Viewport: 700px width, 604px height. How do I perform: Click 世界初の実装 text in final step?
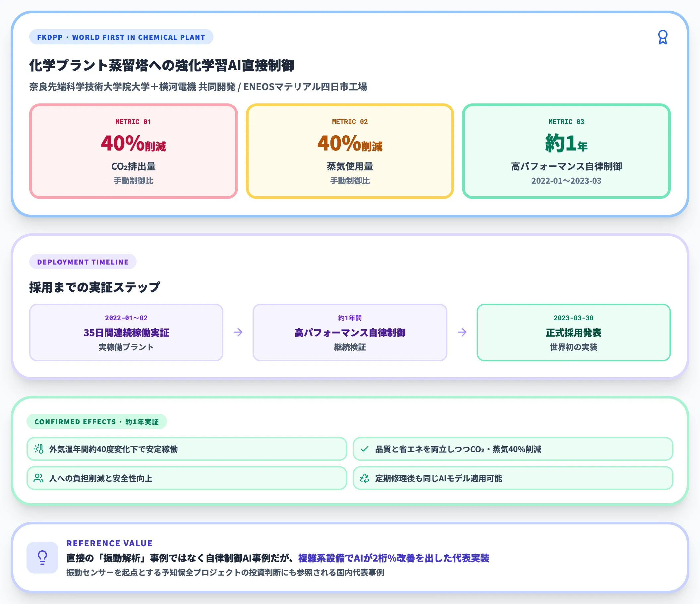pos(573,347)
